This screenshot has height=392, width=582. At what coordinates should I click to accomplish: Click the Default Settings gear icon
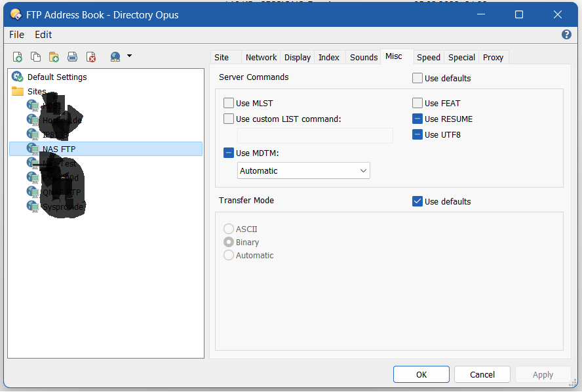tap(18, 77)
